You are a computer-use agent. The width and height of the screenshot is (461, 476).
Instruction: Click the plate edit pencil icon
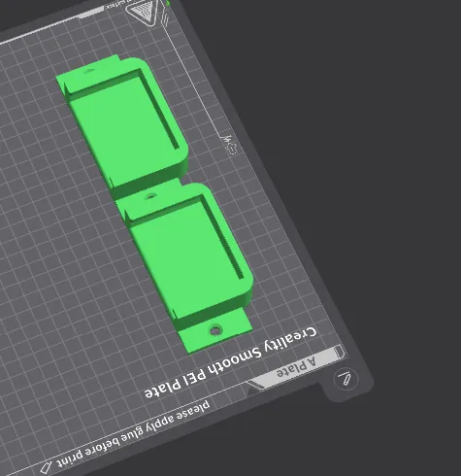pyautogui.click(x=346, y=379)
